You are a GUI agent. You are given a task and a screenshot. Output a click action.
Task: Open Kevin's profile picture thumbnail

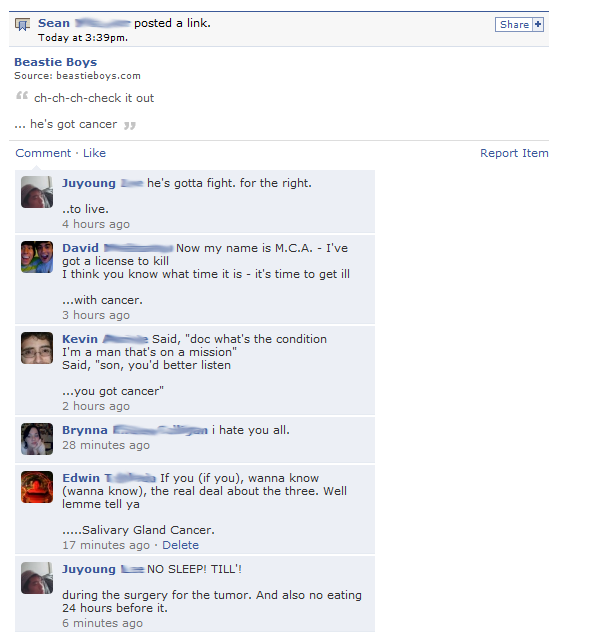37,348
